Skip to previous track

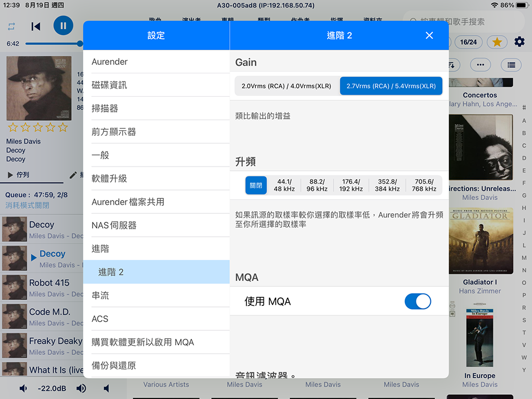pos(35,27)
